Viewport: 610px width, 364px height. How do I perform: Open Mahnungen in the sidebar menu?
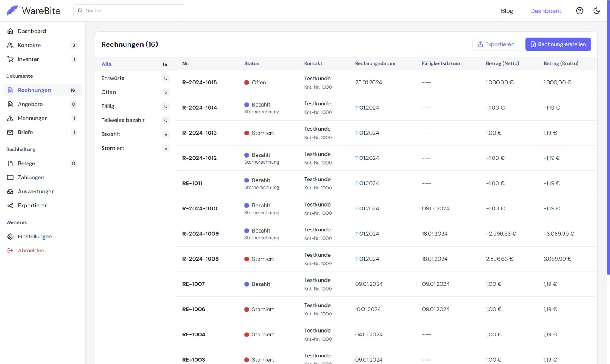point(42,118)
